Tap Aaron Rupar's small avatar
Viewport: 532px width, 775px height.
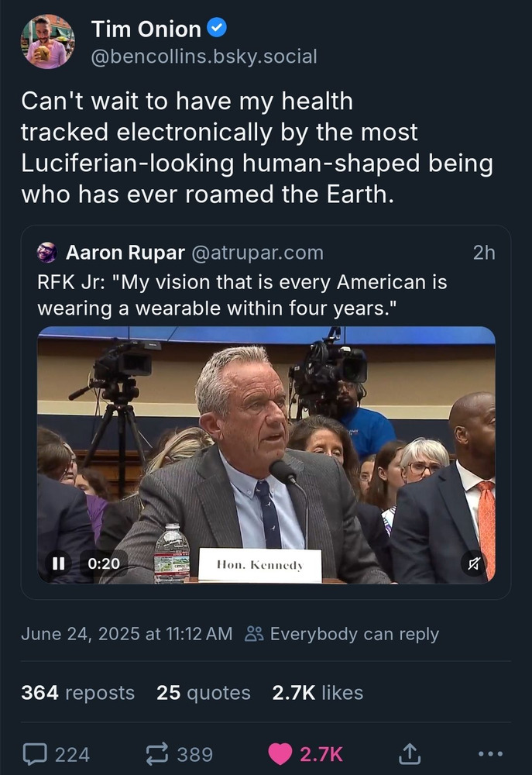47,252
